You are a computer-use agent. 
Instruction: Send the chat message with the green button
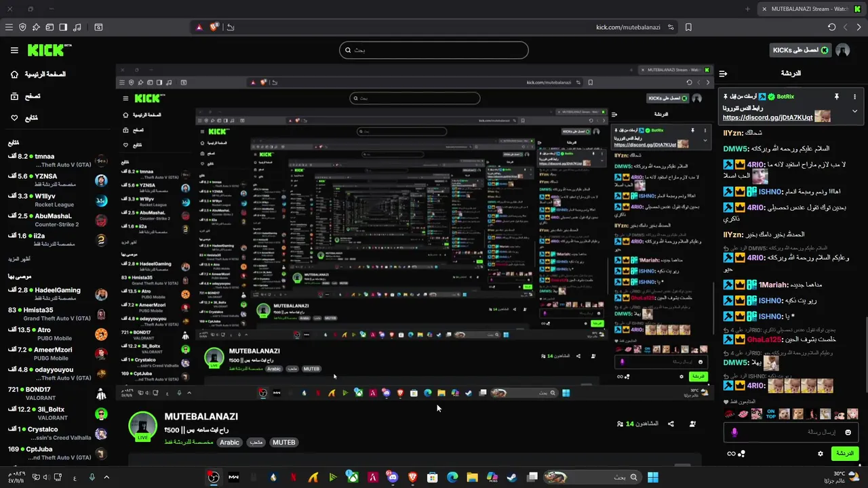[844, 453]
